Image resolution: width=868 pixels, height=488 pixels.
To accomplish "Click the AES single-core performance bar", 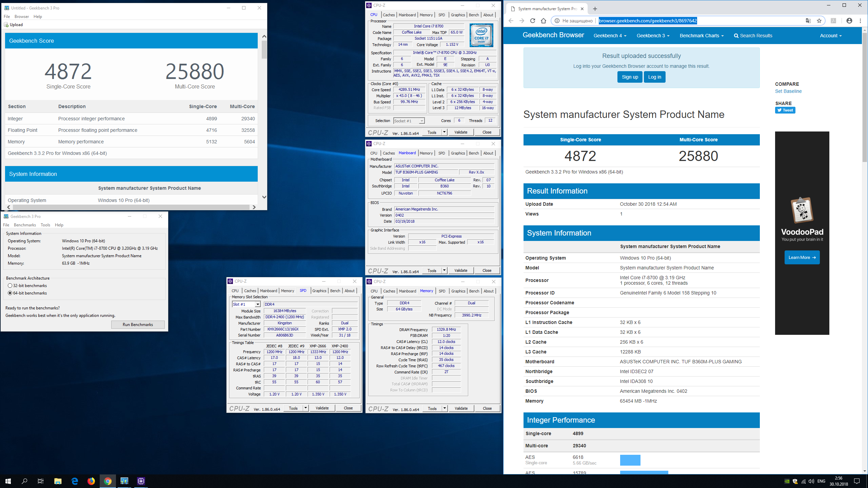I will pyautogui.click(x=630, y=460).
